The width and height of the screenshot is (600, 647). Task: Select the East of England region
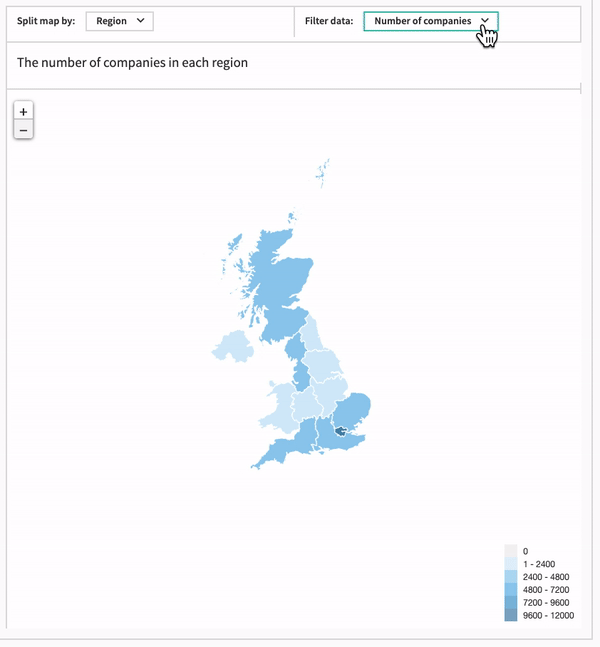(354, 411)
